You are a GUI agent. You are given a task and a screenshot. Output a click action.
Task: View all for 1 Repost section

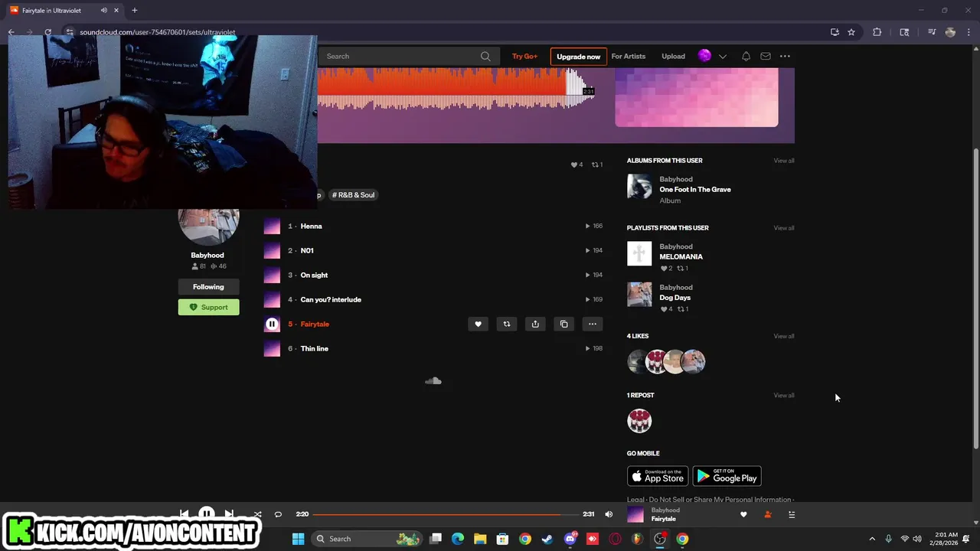(x=784, y=396)
